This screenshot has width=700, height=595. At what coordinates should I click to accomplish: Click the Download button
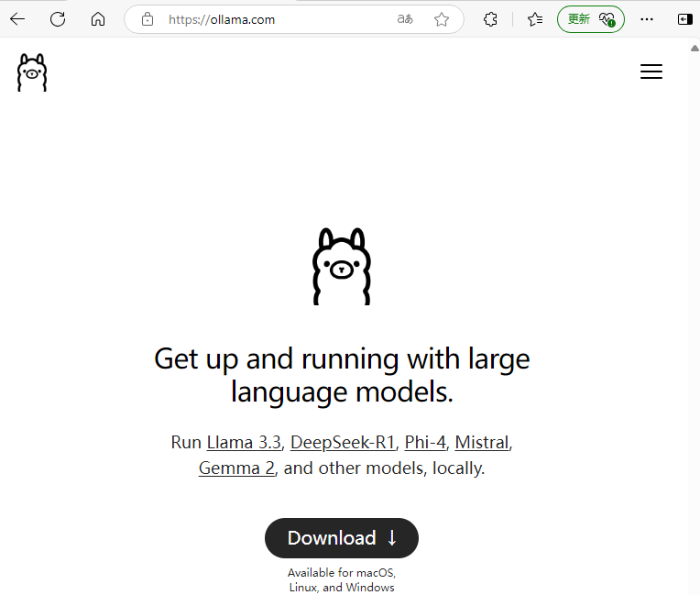pos(342,538)
